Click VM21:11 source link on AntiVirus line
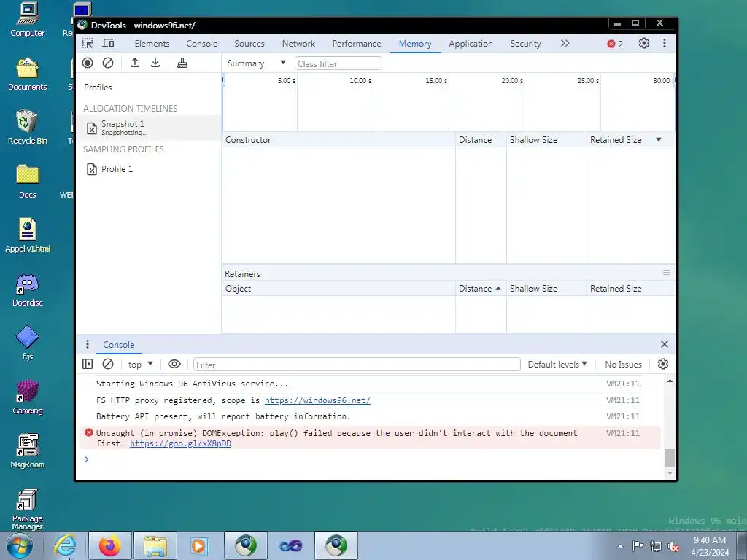747x560 pixels. tap(623, 384)
